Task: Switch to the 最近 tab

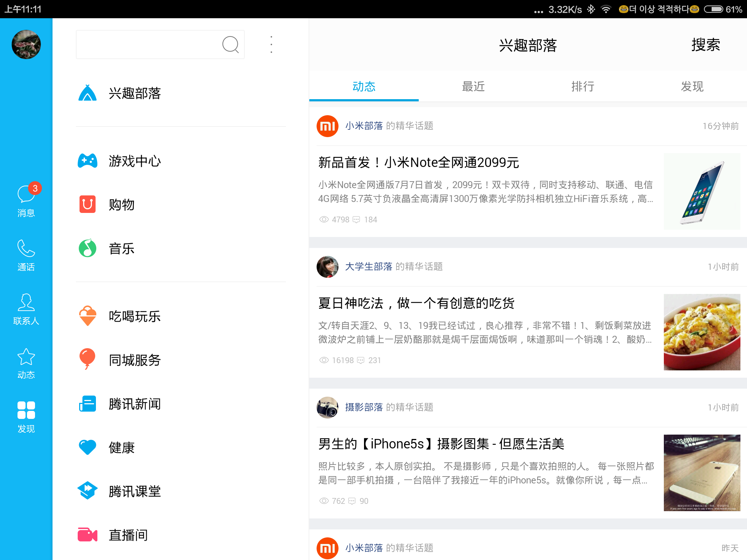Action: click(473, 87)
